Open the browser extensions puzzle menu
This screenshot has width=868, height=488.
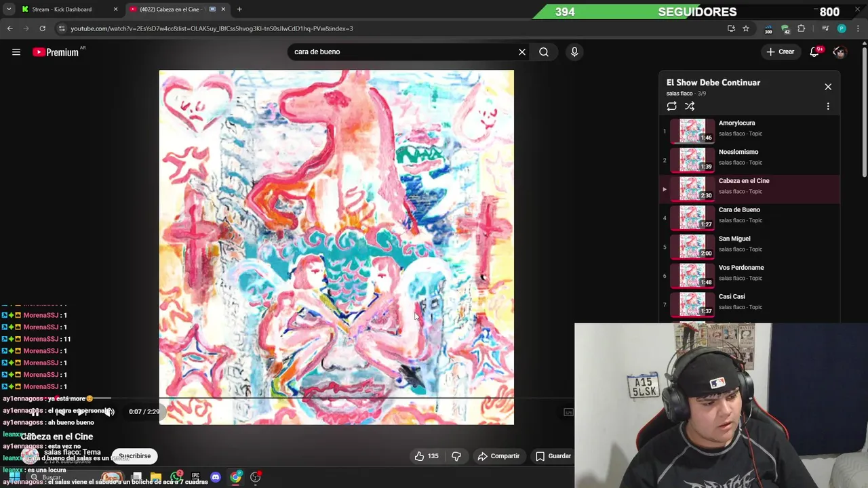(x=802, y=28)
